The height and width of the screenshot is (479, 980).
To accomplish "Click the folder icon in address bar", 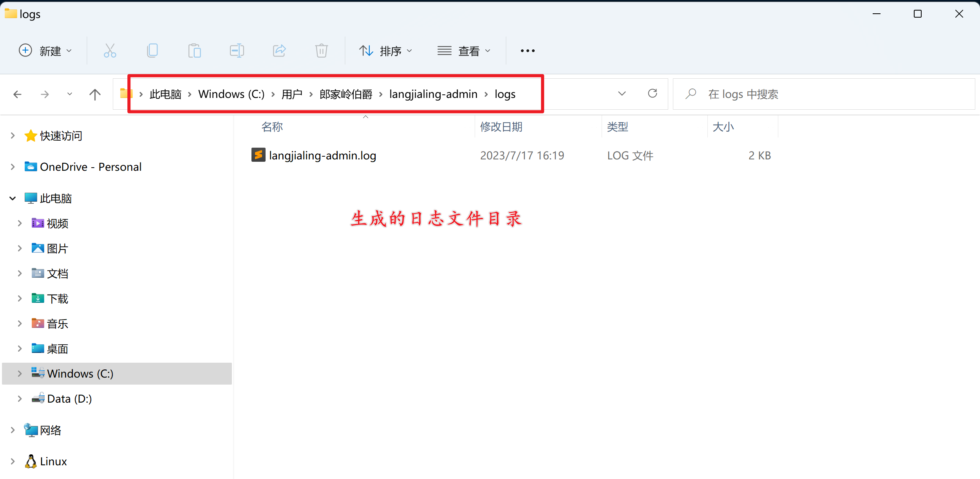I will coord(126,94).
